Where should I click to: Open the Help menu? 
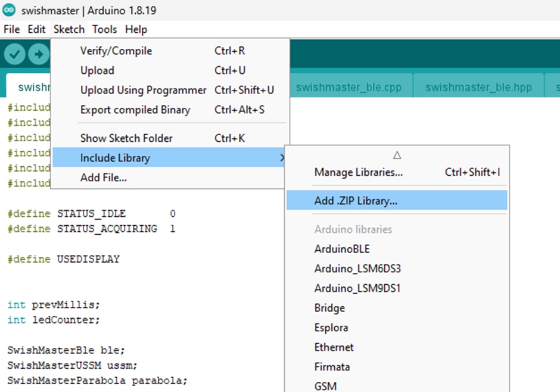(136, 29)
